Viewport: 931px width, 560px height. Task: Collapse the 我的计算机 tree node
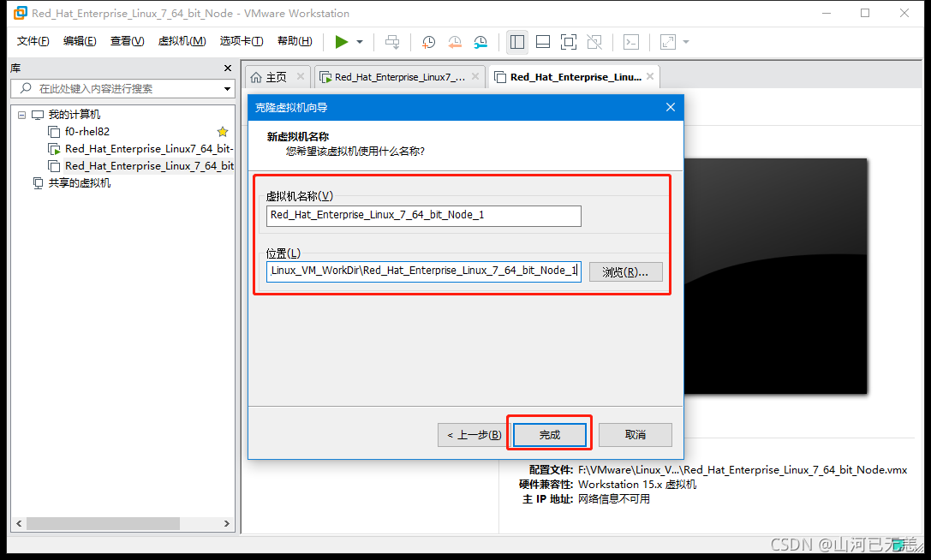coord(22,115)
